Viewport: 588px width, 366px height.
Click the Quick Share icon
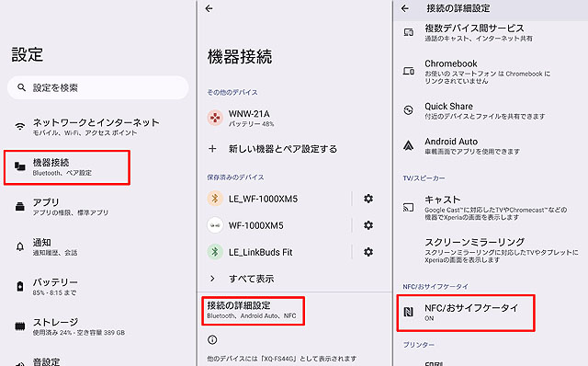[x=408, y=110]
